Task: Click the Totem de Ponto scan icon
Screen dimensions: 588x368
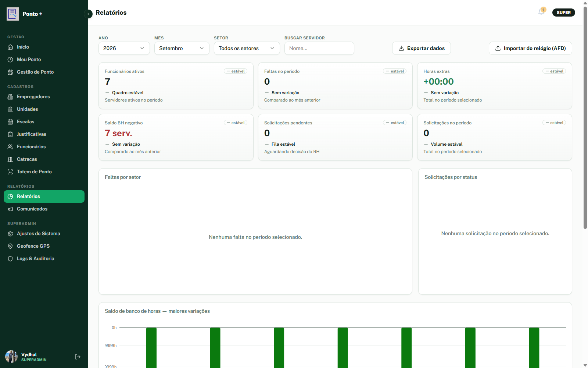Action: (x=10, y=172)
